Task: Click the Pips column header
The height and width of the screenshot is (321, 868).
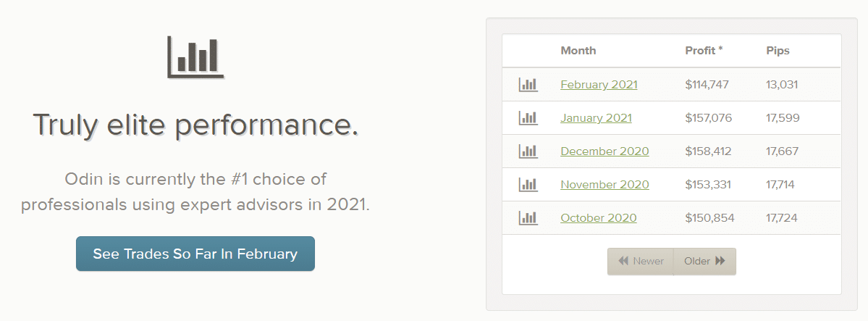Action: pos(778,51)
